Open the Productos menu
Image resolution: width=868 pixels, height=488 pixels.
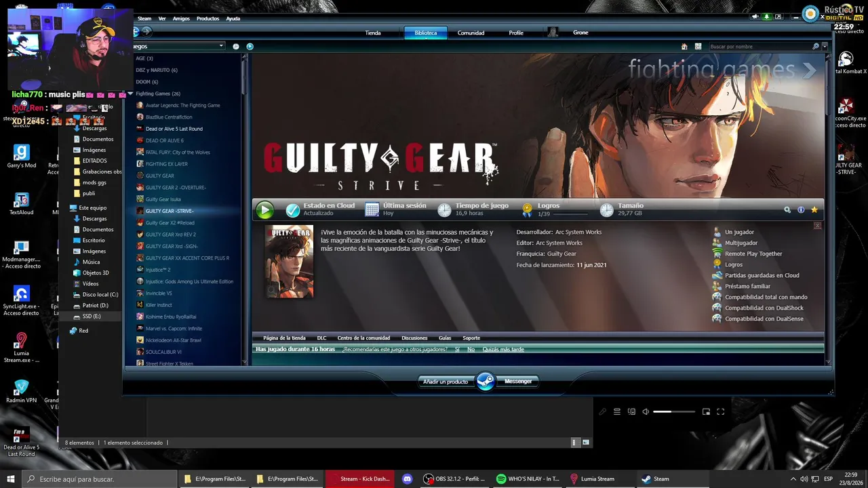(208, 18)
